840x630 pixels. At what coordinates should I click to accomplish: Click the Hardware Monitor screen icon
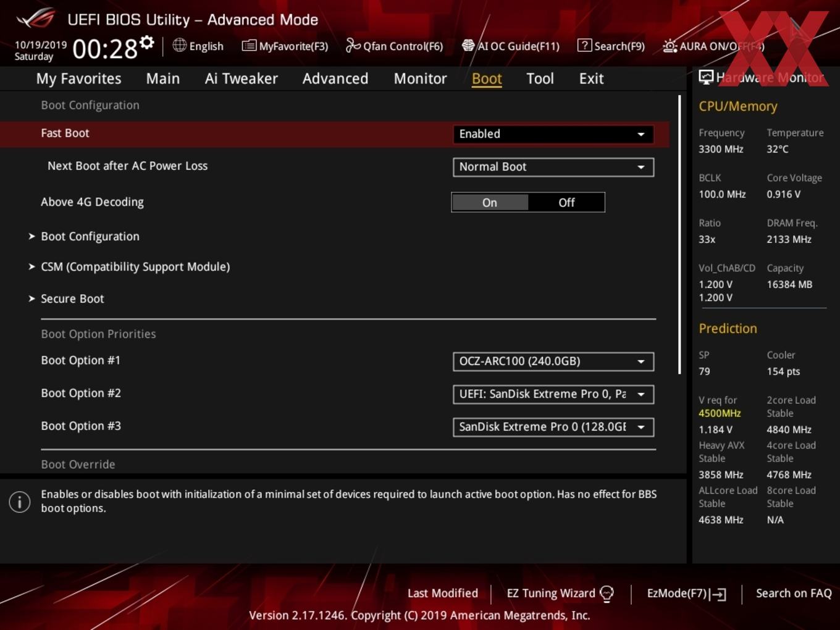coord(706,77)
